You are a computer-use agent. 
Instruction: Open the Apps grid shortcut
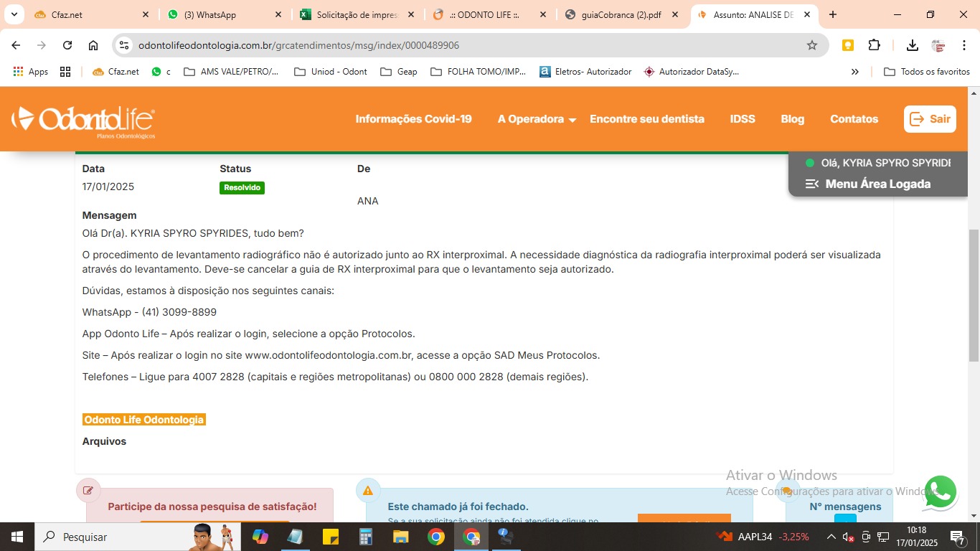(30, 72)
